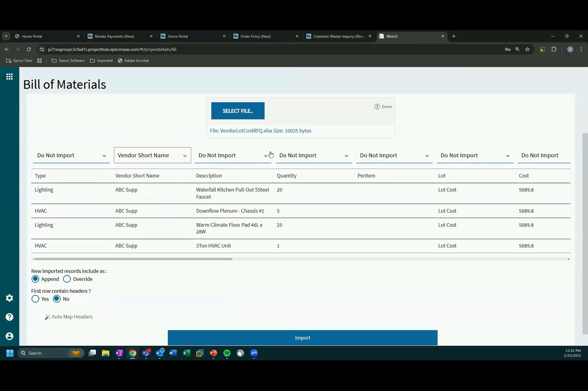Open the settings gear in sidebar

click(x=9, y=298)
